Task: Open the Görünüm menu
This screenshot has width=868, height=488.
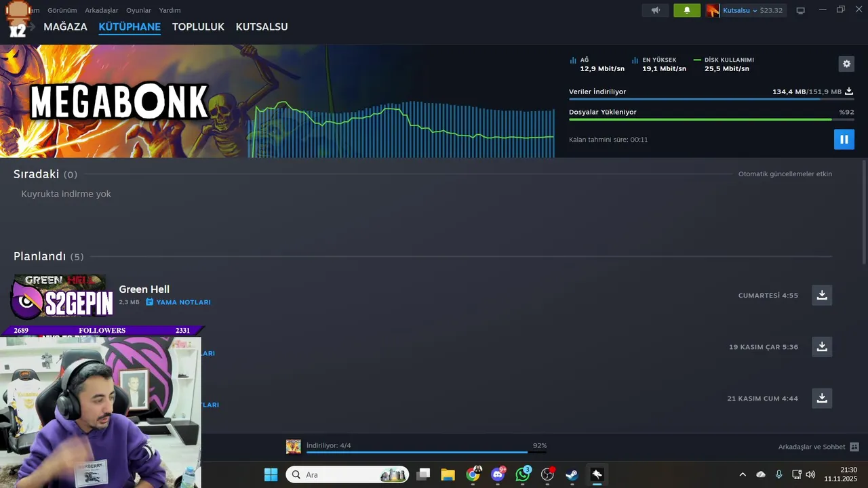Action: coord(62,10)
